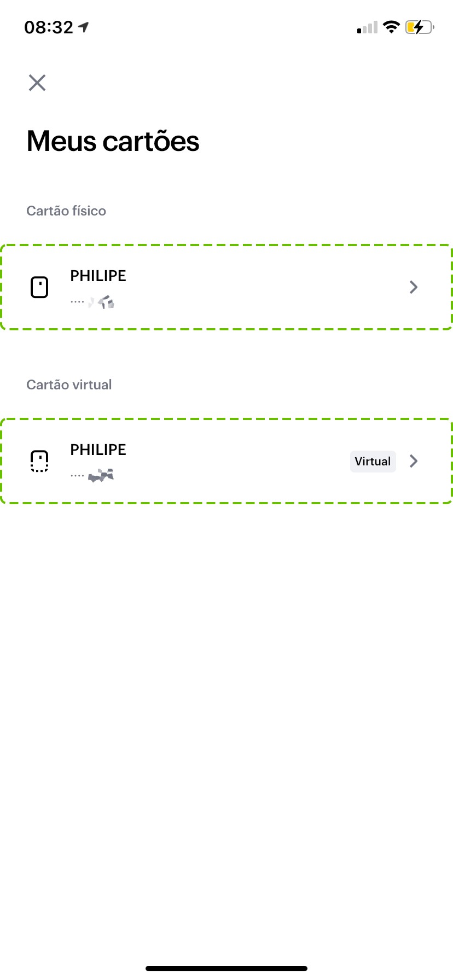
Task: Tap the cellular signal bars
Action: [367, 27]
